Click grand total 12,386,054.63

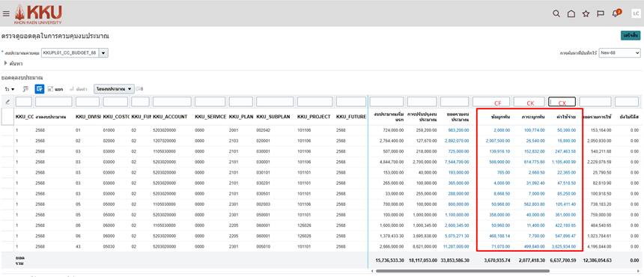tap(597, 261)
